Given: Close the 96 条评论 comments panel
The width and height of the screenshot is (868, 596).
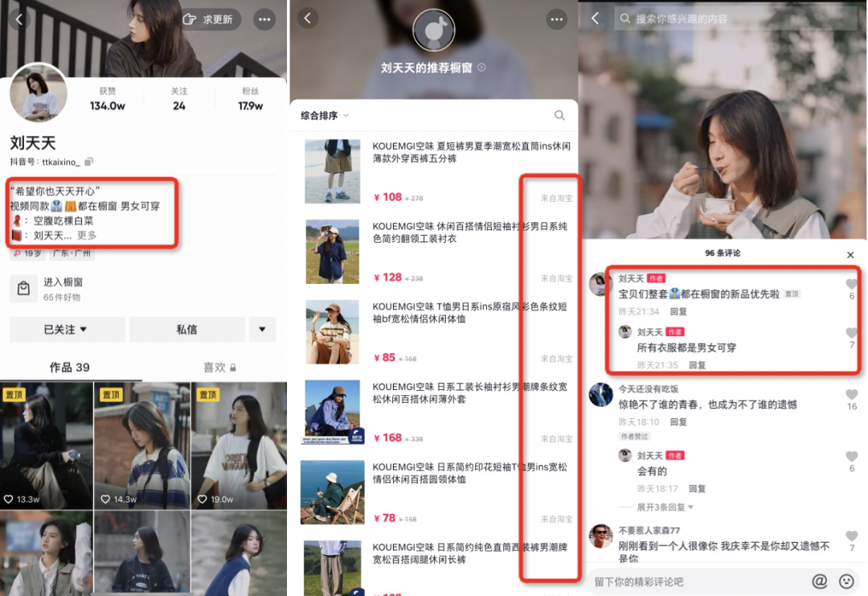Looking at the screenshot, I should coord(850,255).
